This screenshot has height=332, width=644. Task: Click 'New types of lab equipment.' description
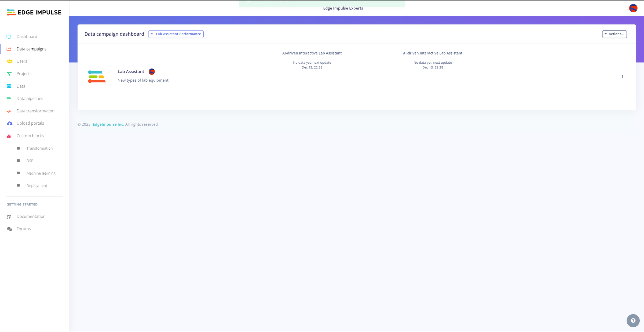[x=143, y=80]
